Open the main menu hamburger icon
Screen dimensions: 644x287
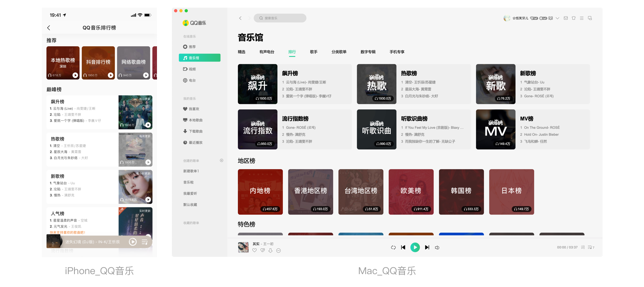click(x=582, y=18)
